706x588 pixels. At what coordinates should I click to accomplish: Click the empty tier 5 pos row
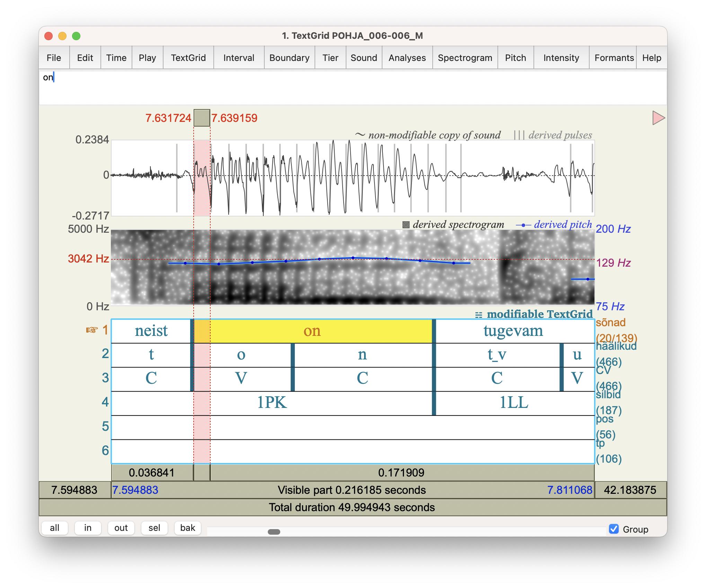[x=353, y=427]
